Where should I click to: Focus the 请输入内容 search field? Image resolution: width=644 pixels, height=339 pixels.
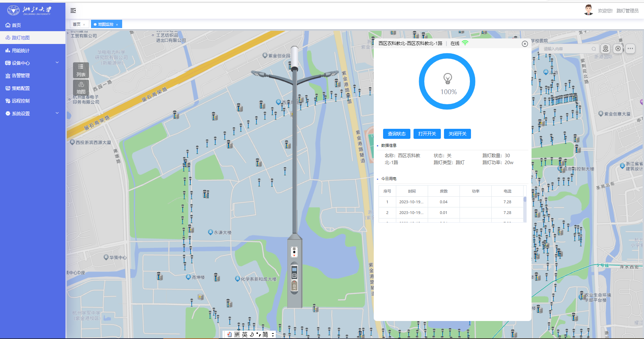[566, 49]
